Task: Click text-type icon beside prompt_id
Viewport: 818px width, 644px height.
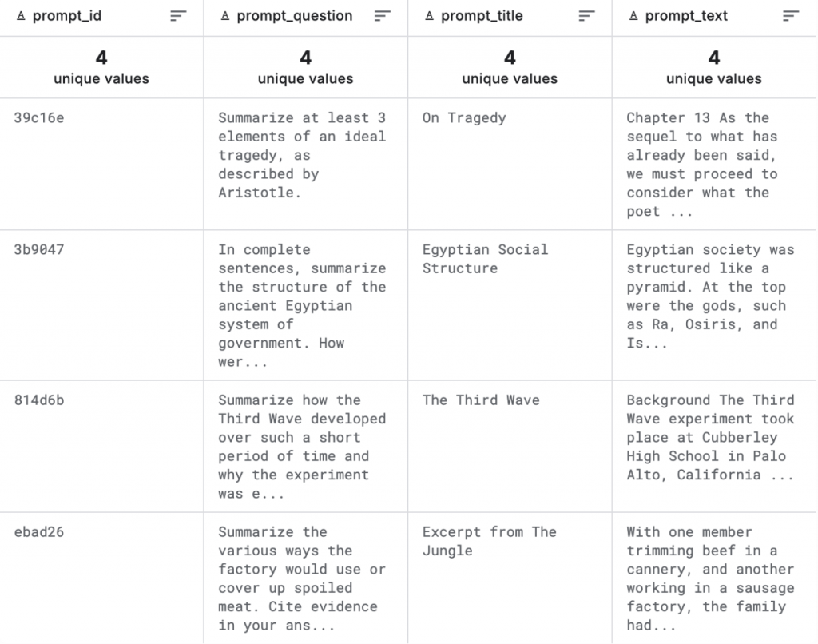Action: point(21,16)
